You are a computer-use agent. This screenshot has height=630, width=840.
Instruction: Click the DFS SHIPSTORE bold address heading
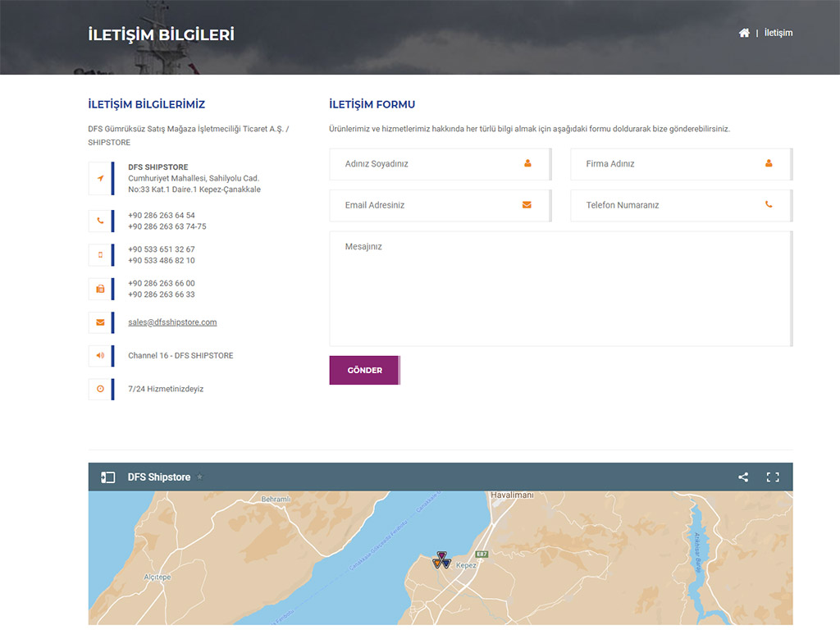[158, 167]
